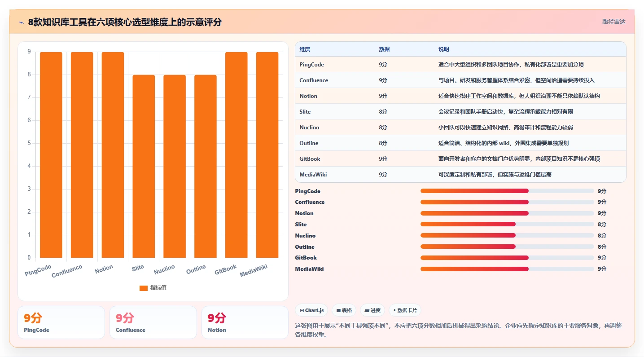Click the footnote paragraph 这张图用于展示
Viewport: 644px width, 357px height.
pyautogui.click(x=459, y=330)
